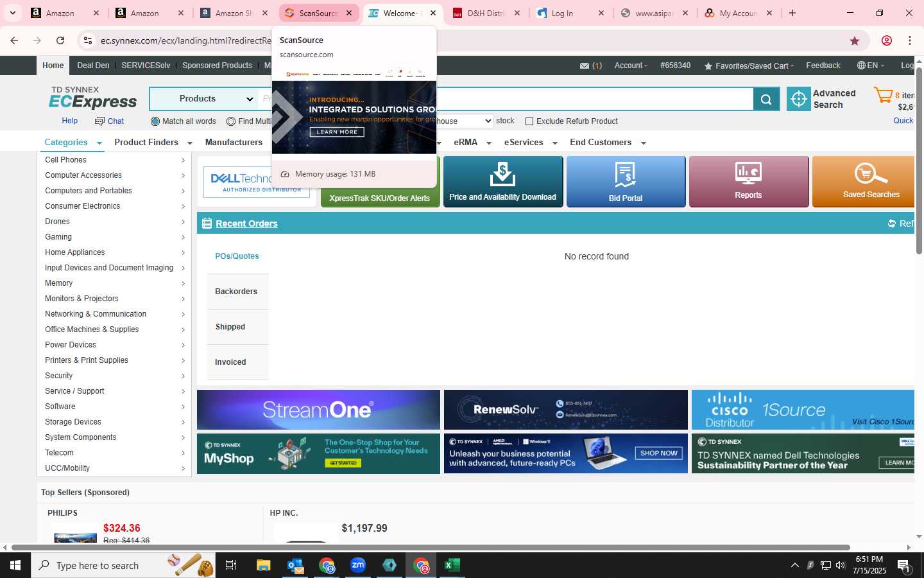924x578 pixels.
Task: Open Chrome three-dot menu
Action: pyautogui.click(x=910, y=40)
